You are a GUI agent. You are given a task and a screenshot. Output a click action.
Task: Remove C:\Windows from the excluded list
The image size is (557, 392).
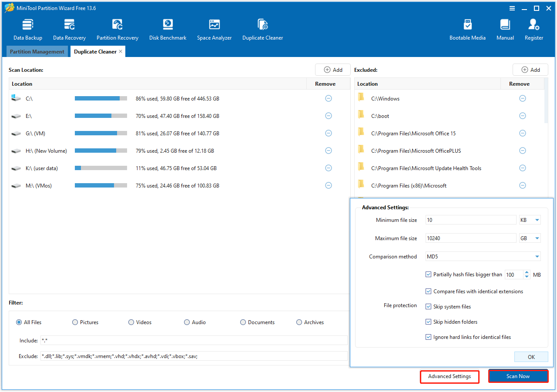click(523, 98)
